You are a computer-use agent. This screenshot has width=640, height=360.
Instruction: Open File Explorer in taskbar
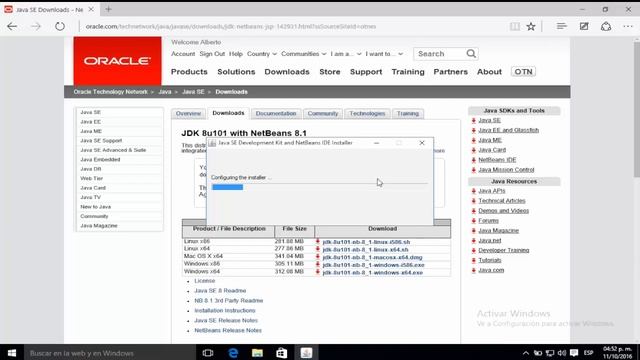(x=257, y=353)
